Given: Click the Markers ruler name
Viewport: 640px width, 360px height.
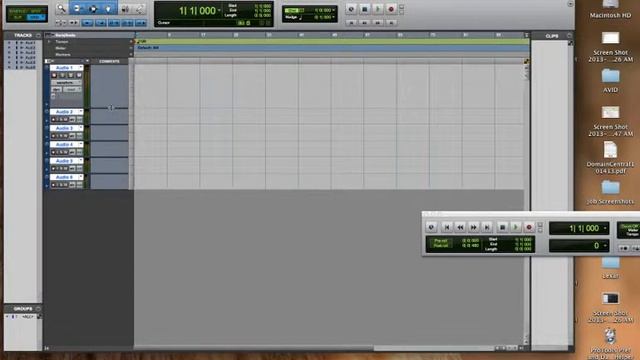Looking at the screenshot, I should [63, 54].
